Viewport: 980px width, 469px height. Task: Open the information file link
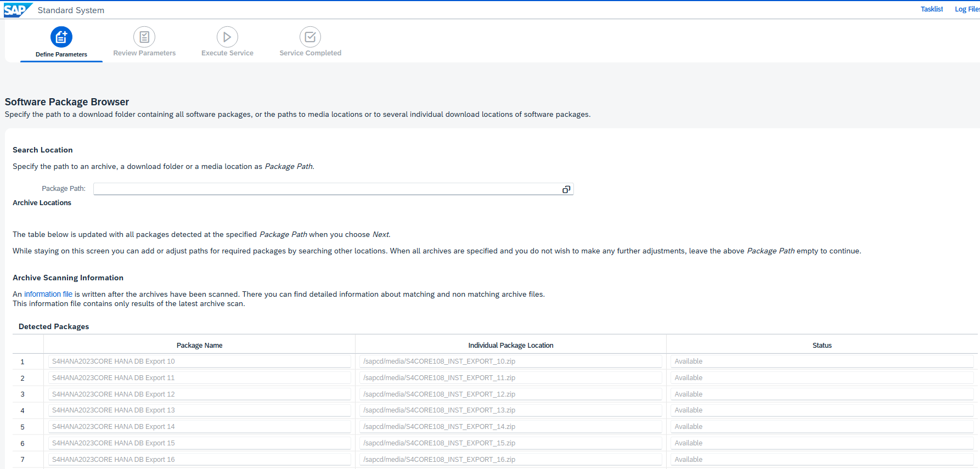[x=48, y=294]
